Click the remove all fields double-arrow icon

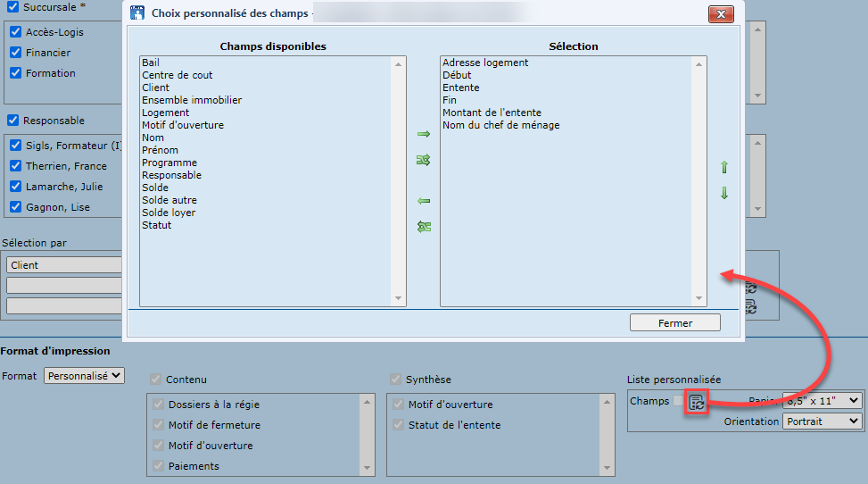[424, 227]
